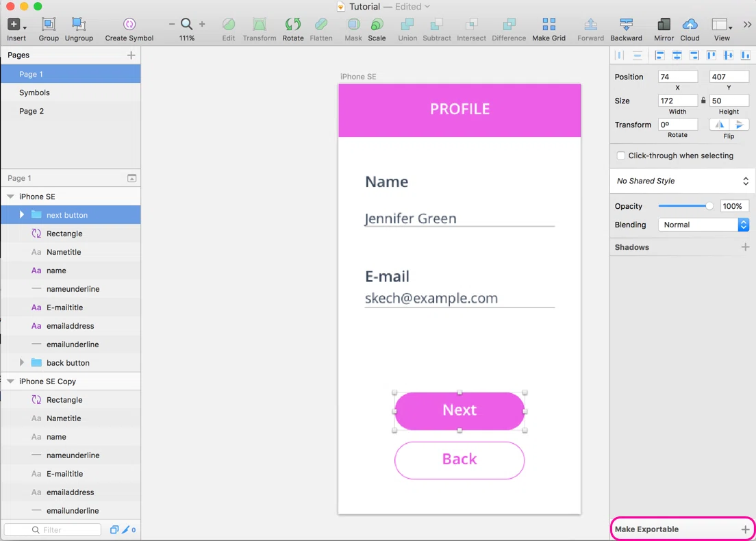
Task: Zoom out with the minus icon
Action: [172, 24]
